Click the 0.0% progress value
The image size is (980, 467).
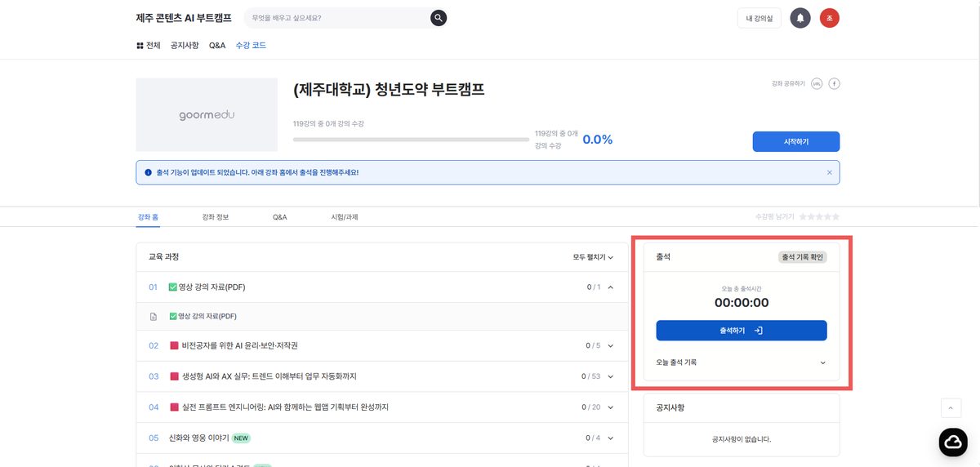tap(598, 140)
